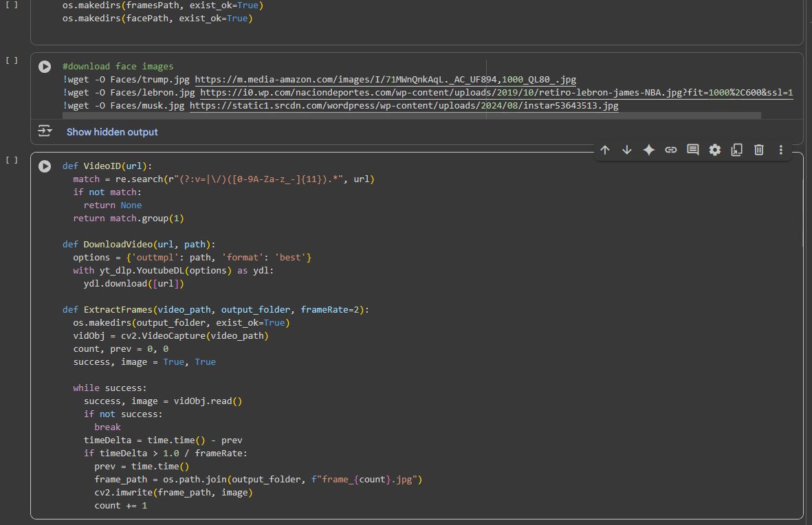The width and height of the screenshot is (812, 525).
Task: Run the wget download face images cell
Action: pos(45,67)
